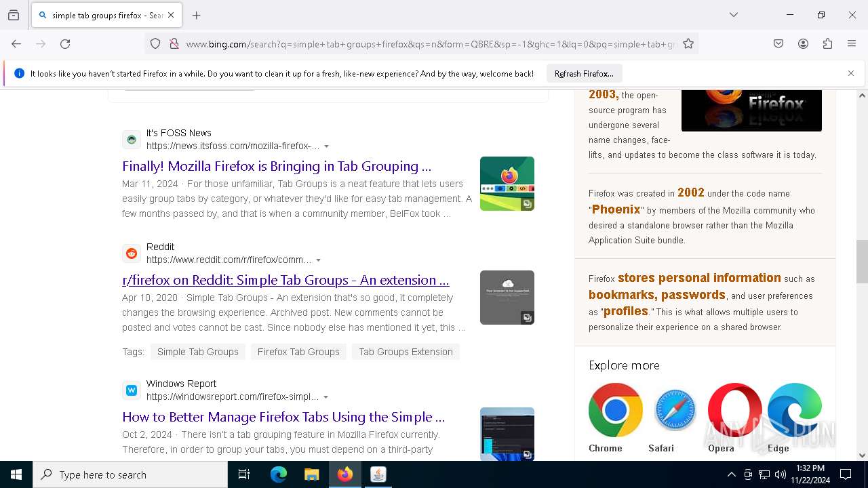868x488 pixels.
Task: Open Windows notification center
Action: coord(846,474)
